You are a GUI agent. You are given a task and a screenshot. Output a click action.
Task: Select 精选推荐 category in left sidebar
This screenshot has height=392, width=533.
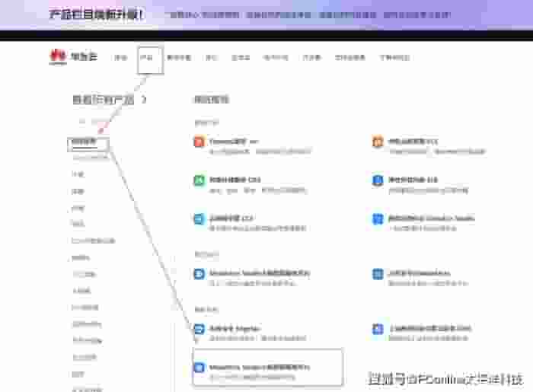click(85, 142)
